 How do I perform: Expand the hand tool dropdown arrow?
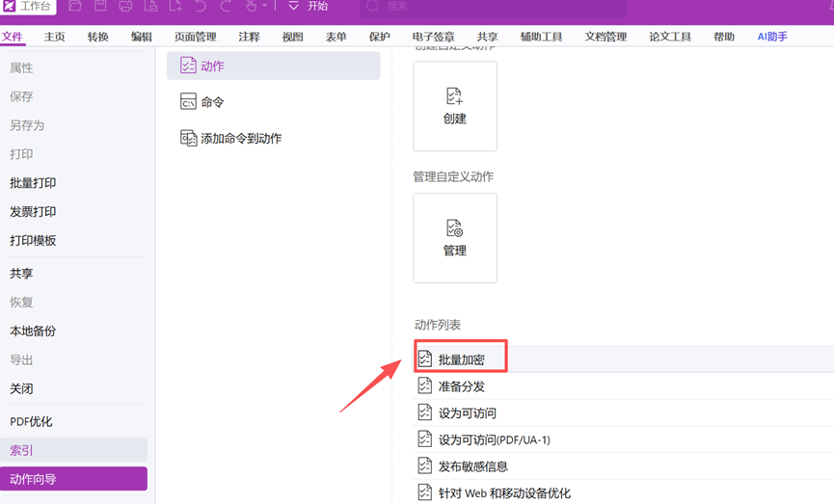(264, 7)
